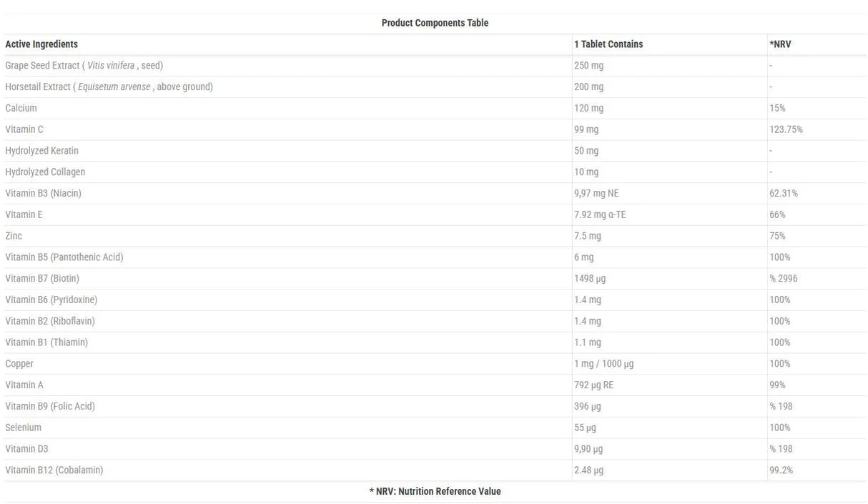Select the Grape Seed Extract ingredient row
The height and width of the screenshot is (504, 868).
(84, 66)
